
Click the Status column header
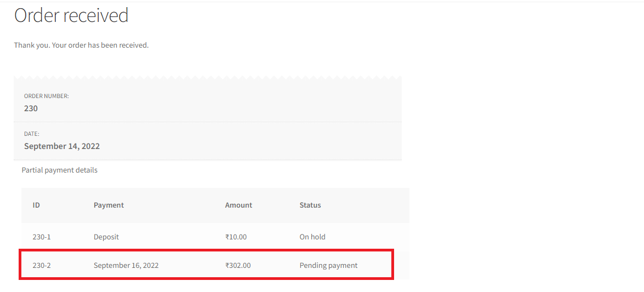[x=310, y=205]
